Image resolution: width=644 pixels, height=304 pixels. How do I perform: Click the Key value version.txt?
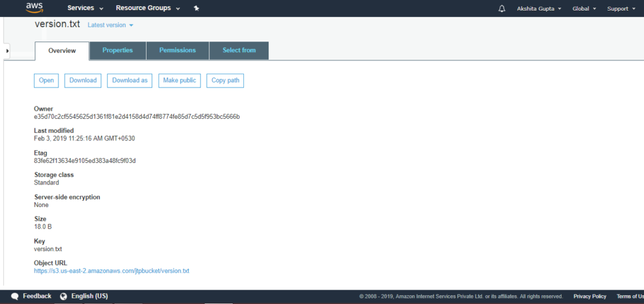[x=48, y=249]
